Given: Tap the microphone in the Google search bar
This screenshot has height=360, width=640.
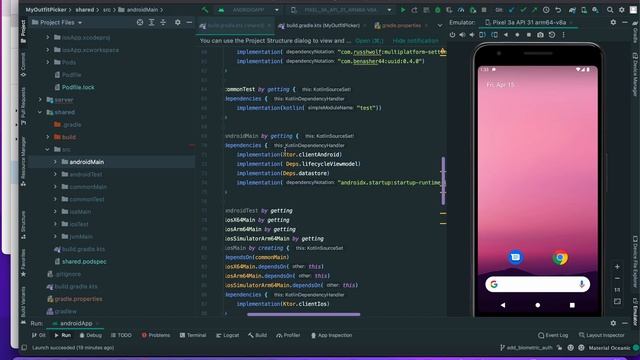Looking at the screenshot, I should [582, 284].
